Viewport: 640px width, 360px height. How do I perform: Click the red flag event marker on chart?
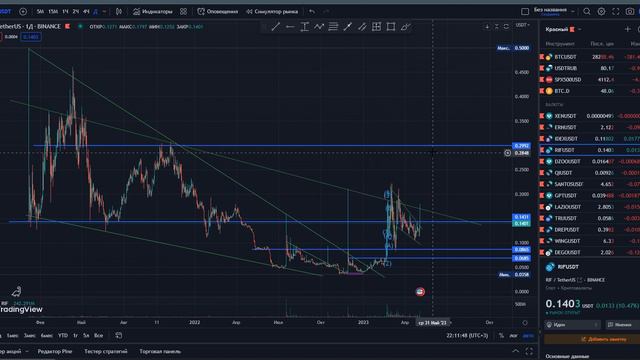pyautogui.click(x=420, y=291)
